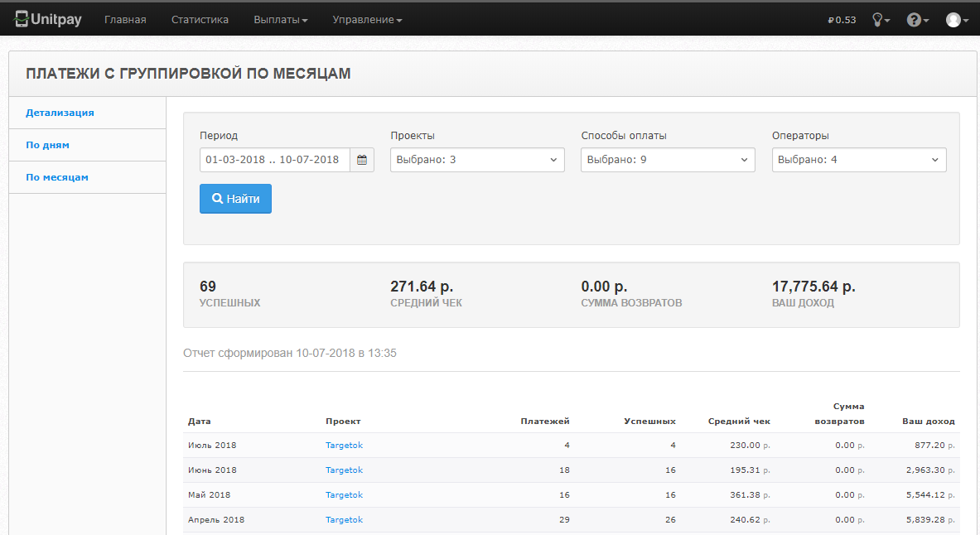This screenshot has width=980, height=535.
Task: Click the Unitpay logo
Action: click(48, 19)
